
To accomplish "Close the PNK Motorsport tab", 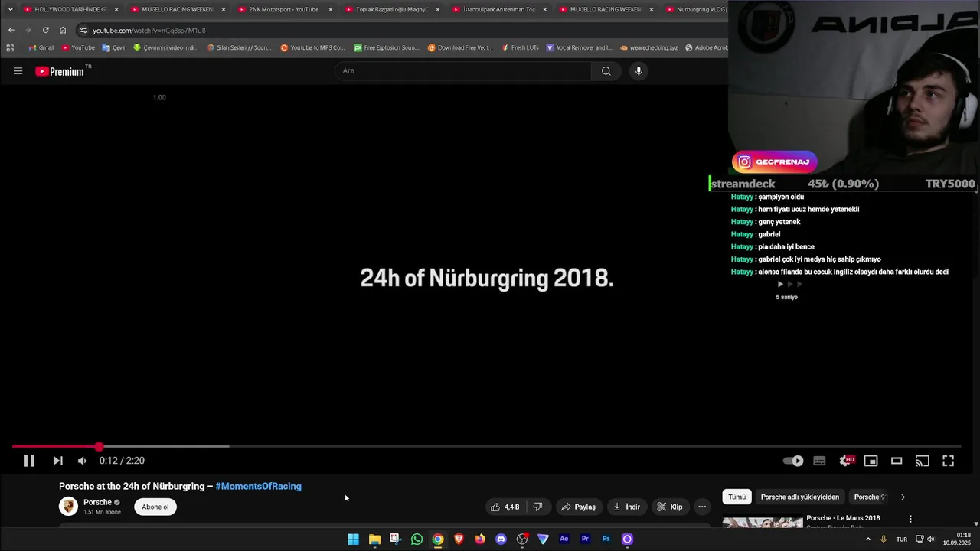I will 331,9.
